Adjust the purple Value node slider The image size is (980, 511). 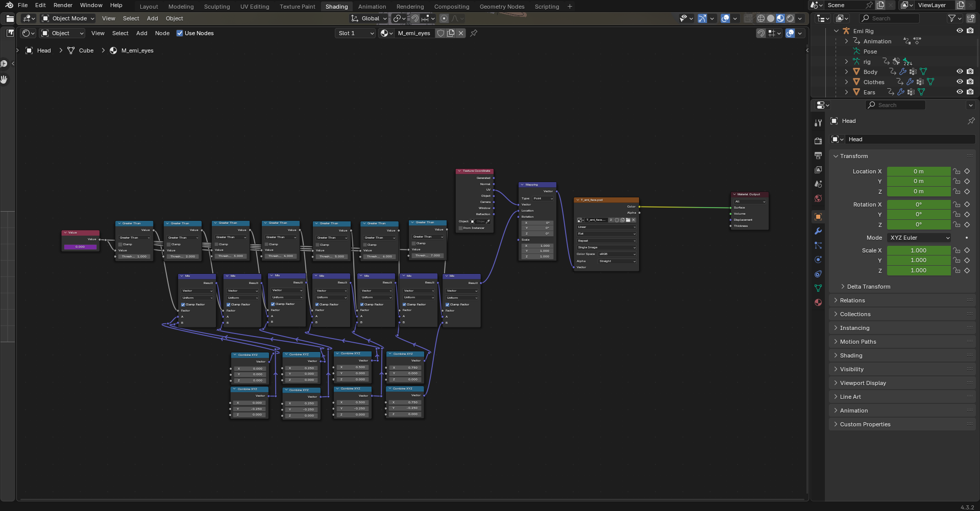coord(80,247)
